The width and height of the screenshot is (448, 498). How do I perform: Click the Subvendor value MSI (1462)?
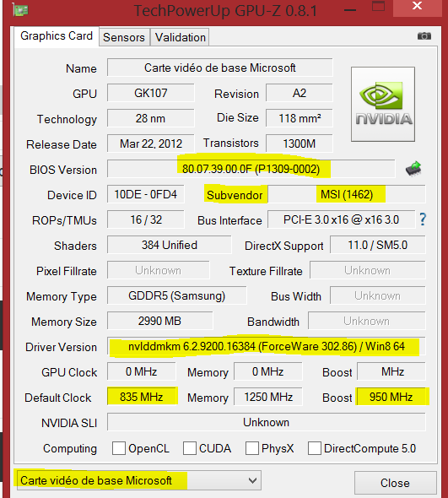point(347,194)
